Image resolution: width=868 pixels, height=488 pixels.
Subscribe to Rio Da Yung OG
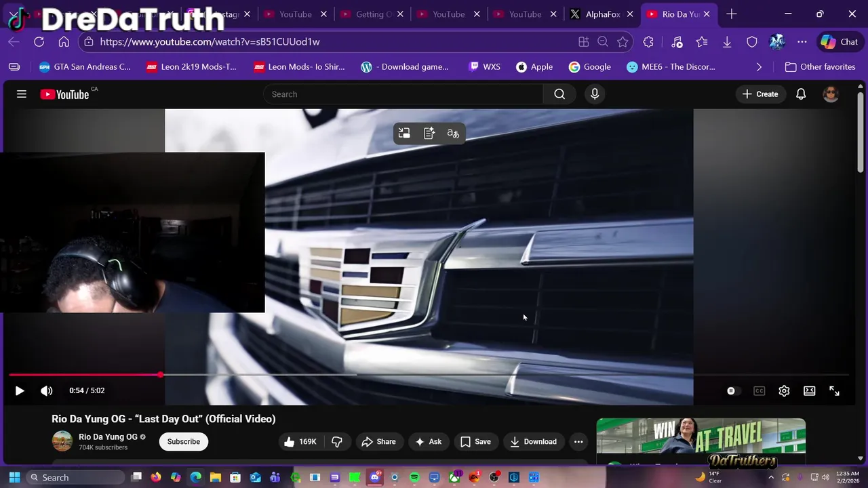184,442
